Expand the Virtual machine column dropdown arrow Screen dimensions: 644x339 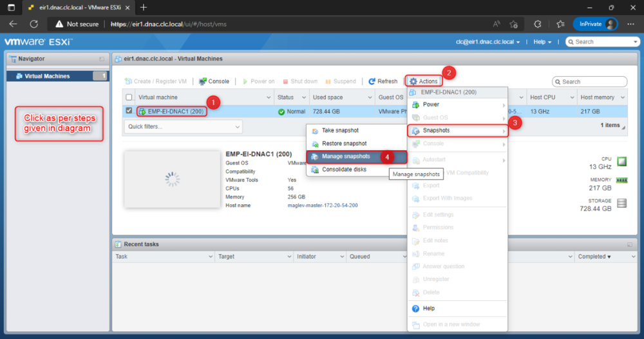tap(268, 98)
